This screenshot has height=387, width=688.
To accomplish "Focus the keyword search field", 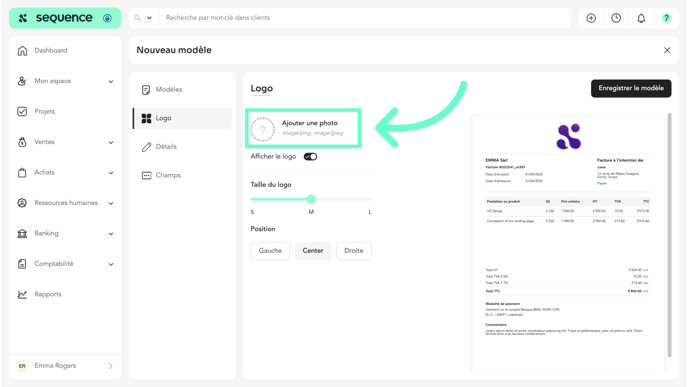I will tap(364, 18).
